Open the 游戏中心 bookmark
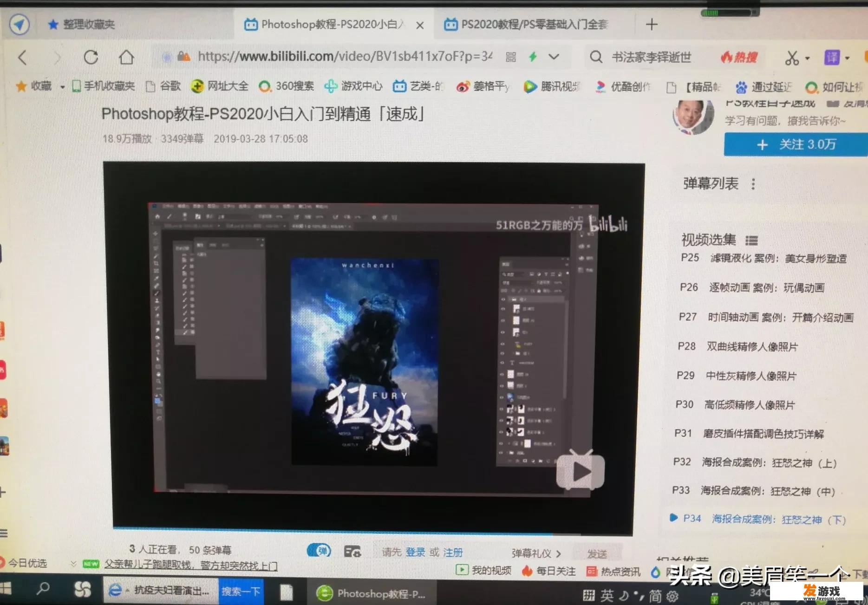The image size is (868, 605). (x=353, y=86)
